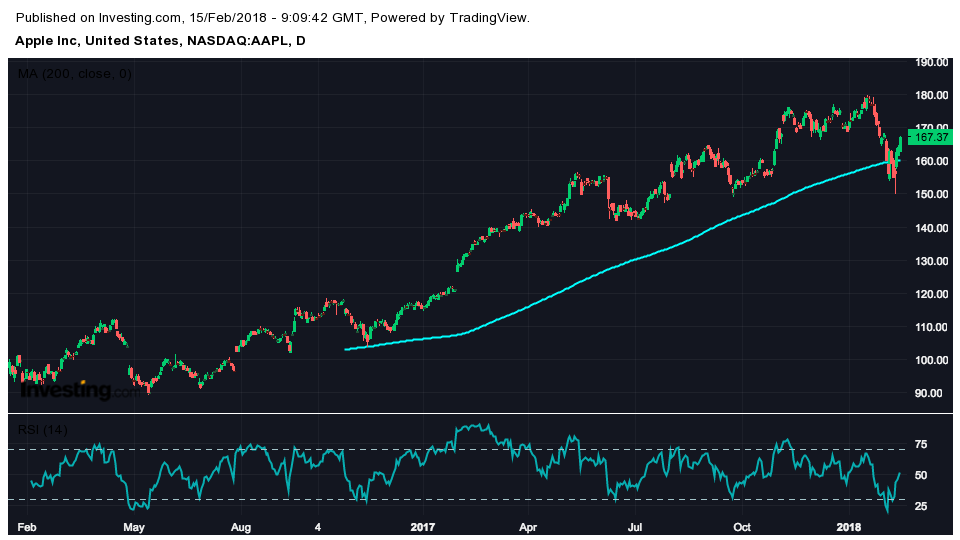Click the 167.37 current price label
The image size is (960, 540).
coord(931,137)
